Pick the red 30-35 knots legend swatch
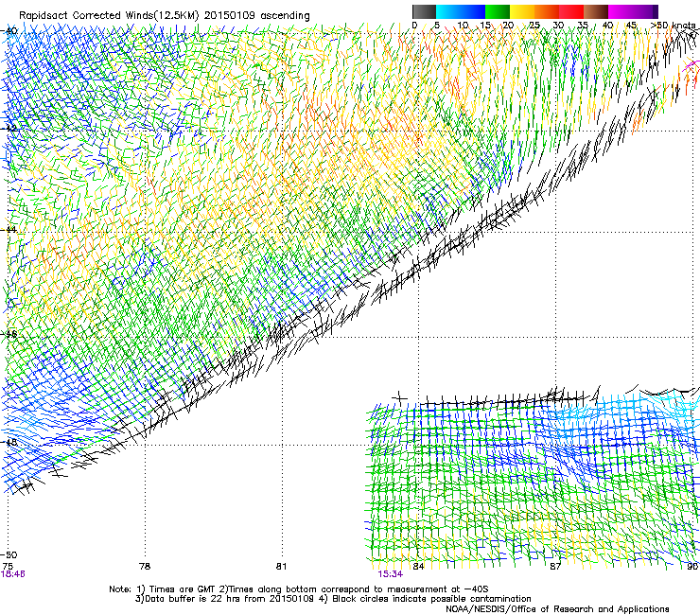The image size is (700, 615). [x=571, y=11]
